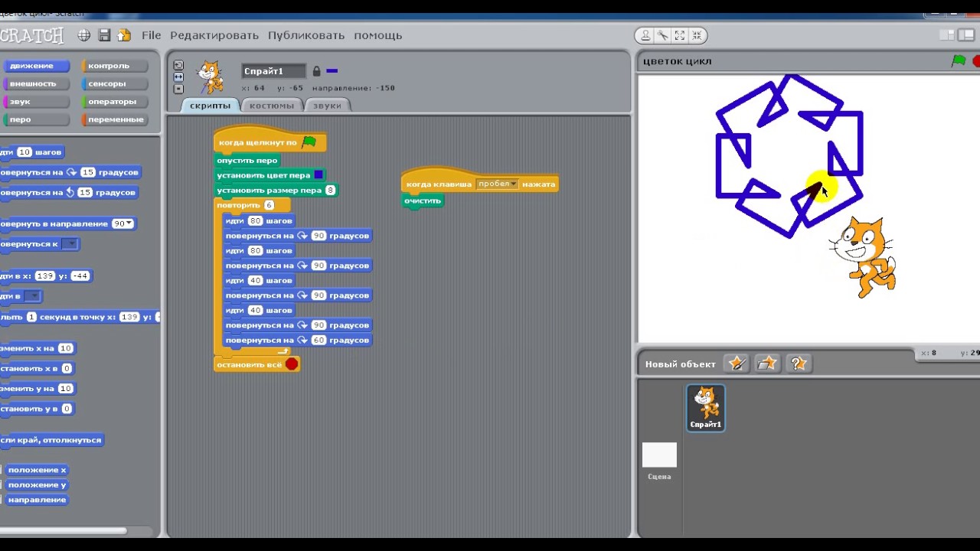Switch to the звуки tab

click(327, 106)
